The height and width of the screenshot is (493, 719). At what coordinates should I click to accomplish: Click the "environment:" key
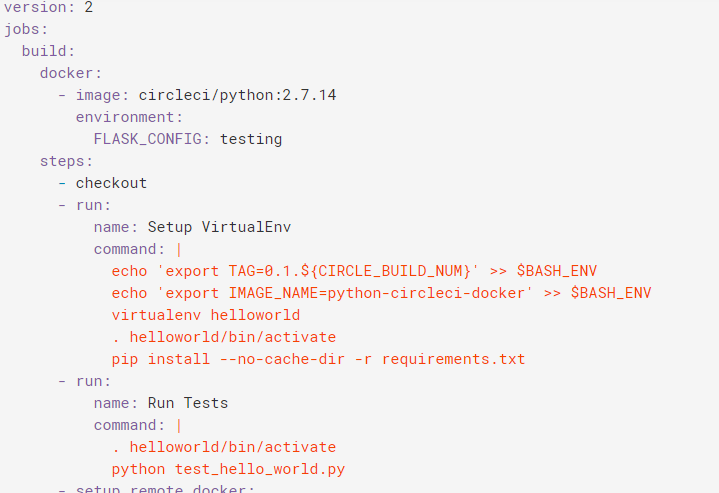pos(129,117)
